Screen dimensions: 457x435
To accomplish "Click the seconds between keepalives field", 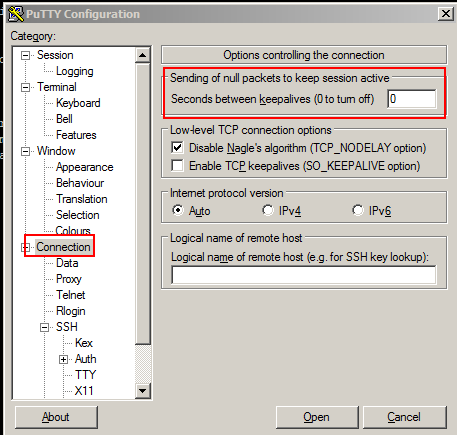I will [x=412, y=99].
